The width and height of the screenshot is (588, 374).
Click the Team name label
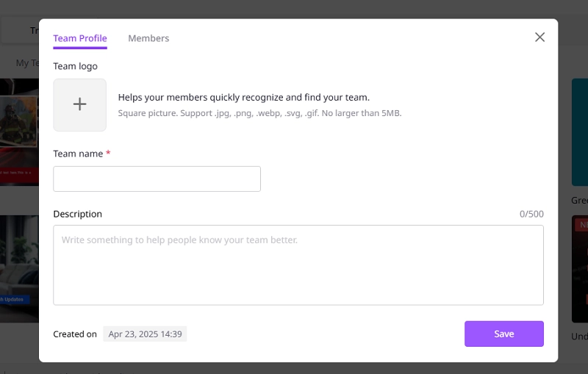79,154
